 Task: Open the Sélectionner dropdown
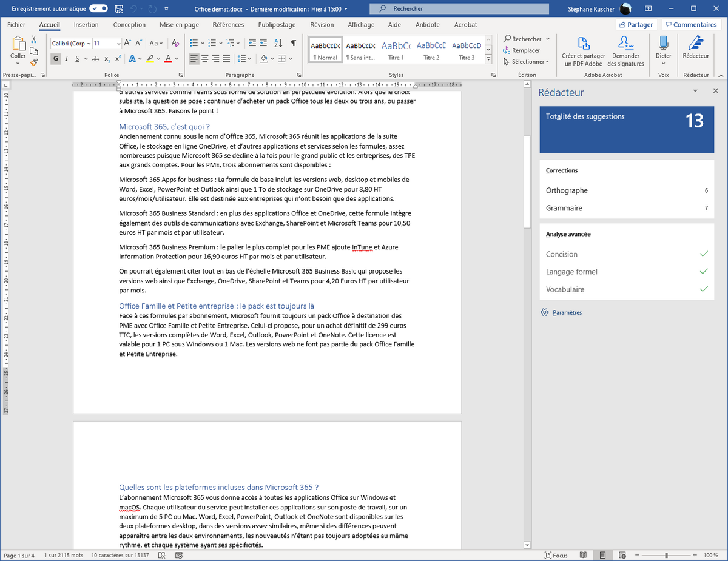point(526,61)
